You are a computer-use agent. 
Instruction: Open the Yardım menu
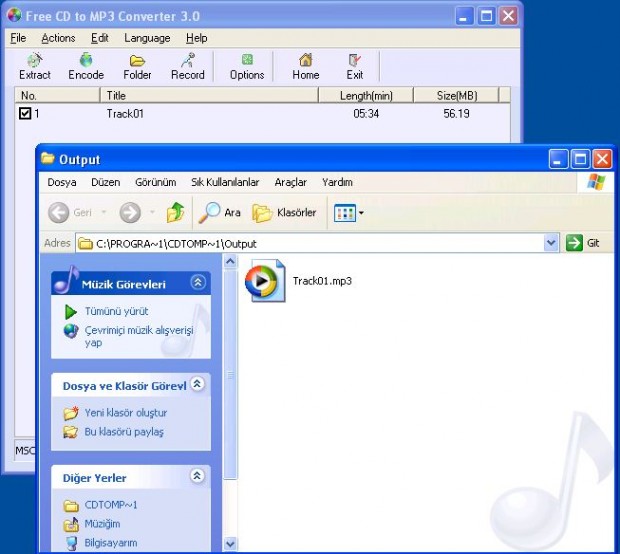pyautogui.click(x=337, y=182)
